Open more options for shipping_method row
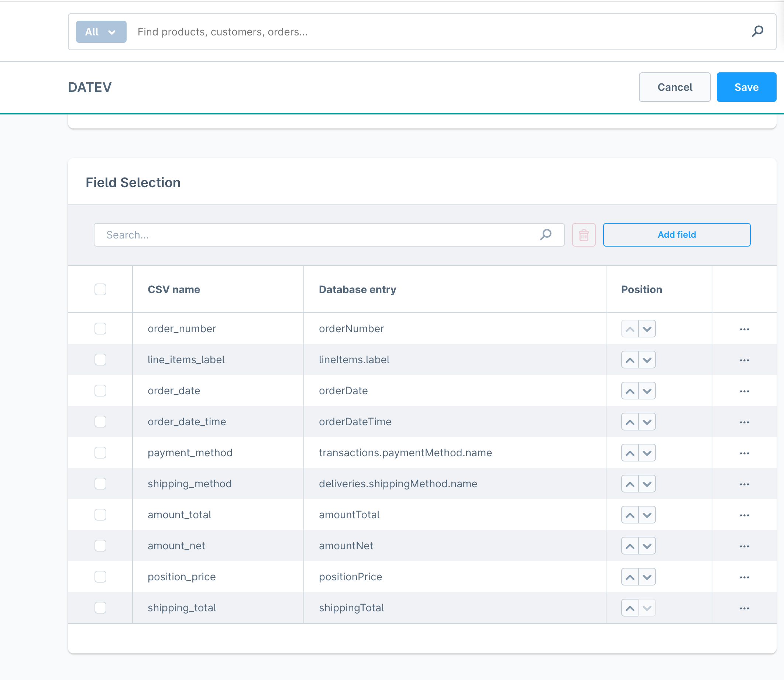The height and width of the screenshot is (680, 784). pos(744,484)
